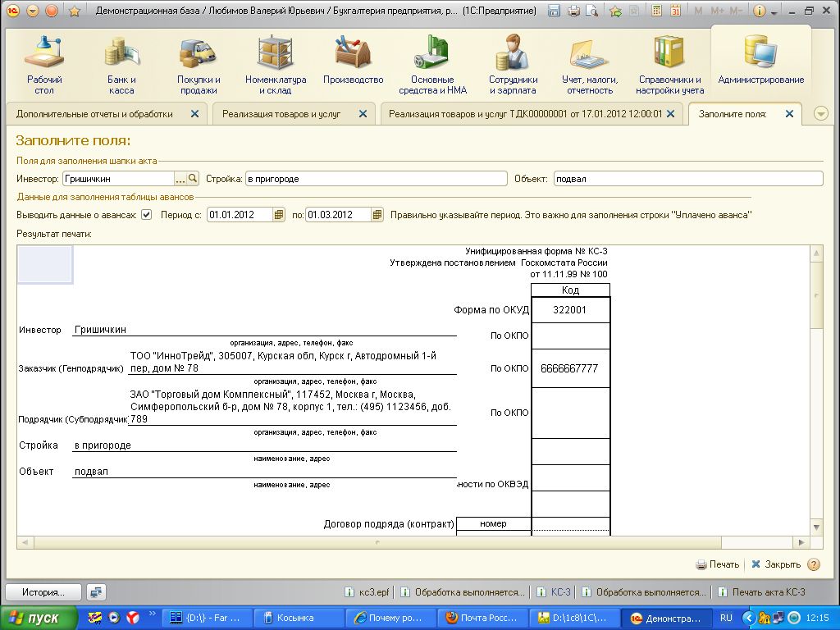The width and height of the screenshot is (840, 630).
Task: Click into the Стройка input field
Action: pos(375,179)
